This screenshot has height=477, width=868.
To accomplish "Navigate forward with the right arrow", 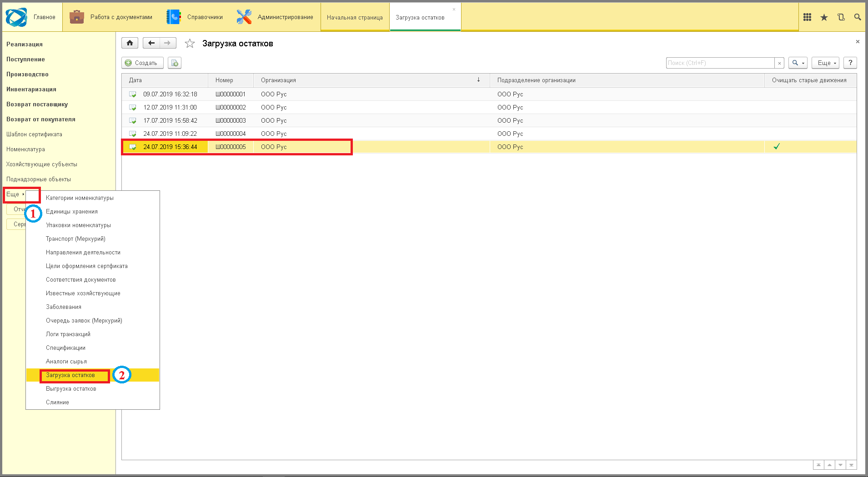I will tap(168, 43).
